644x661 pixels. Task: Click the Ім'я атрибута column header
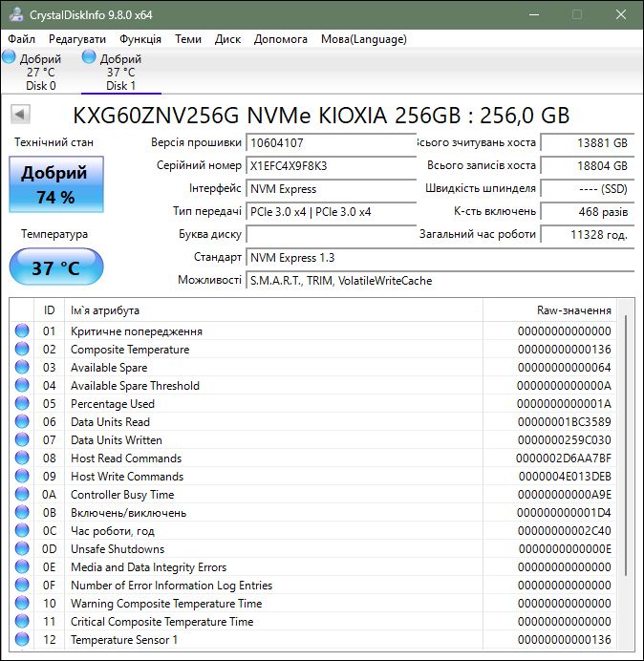[273, 310]
